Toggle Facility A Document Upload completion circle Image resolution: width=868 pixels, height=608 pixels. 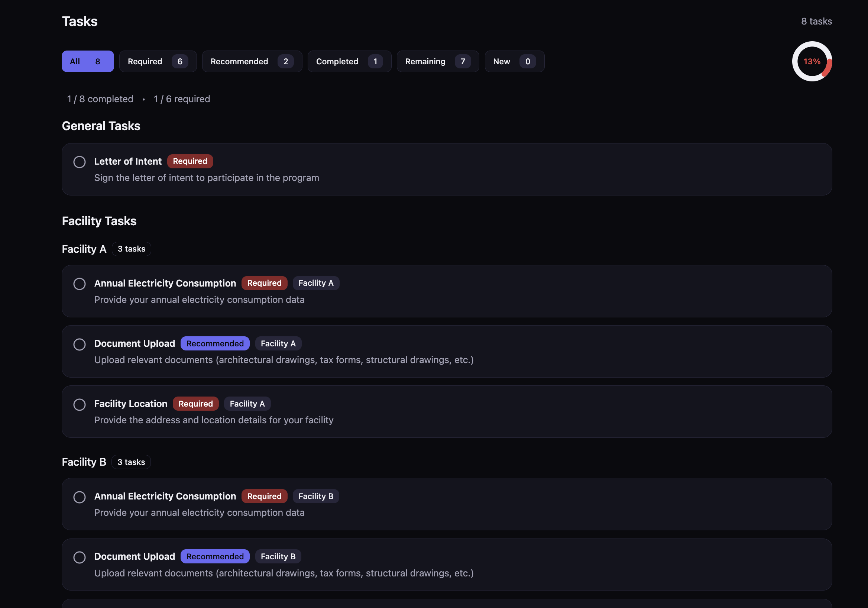(x=80, y=344)
